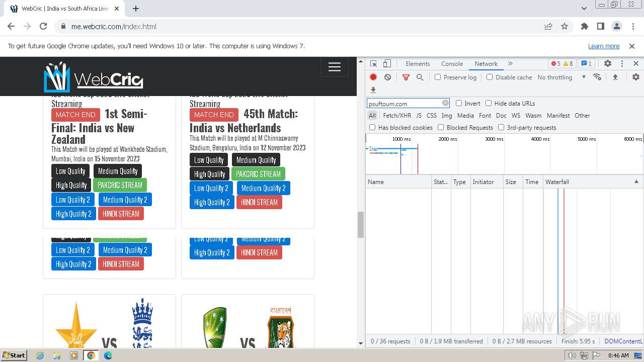Check Hide data URLs checkbox
The width and height of the screenshot is (644, 362).
pyautogui.click(x=489, y=103)
